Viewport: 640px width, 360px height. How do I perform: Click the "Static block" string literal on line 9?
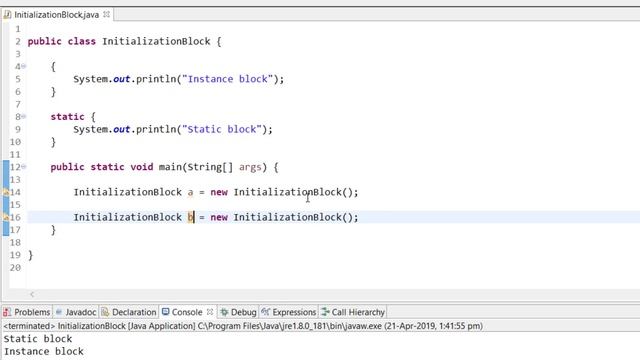(x=222, y=129)
